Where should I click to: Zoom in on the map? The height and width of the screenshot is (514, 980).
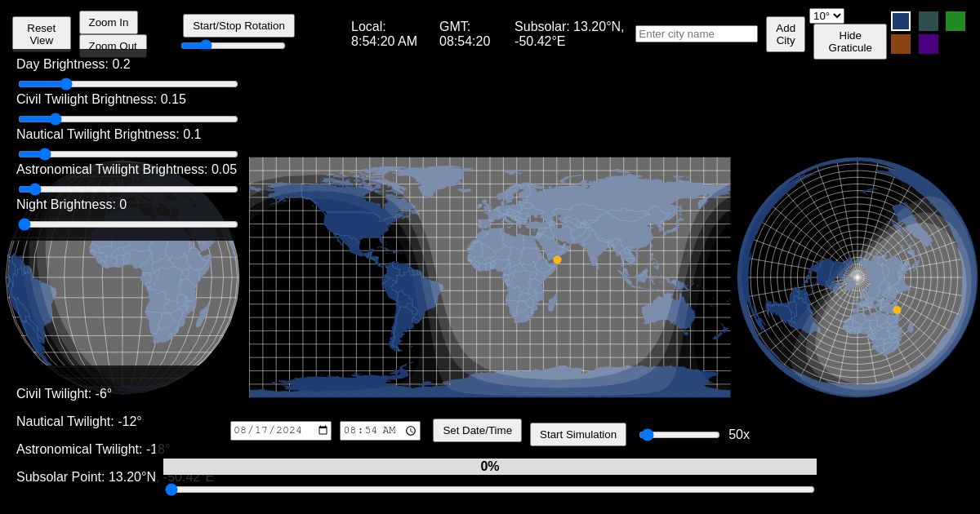click(109, 22)
